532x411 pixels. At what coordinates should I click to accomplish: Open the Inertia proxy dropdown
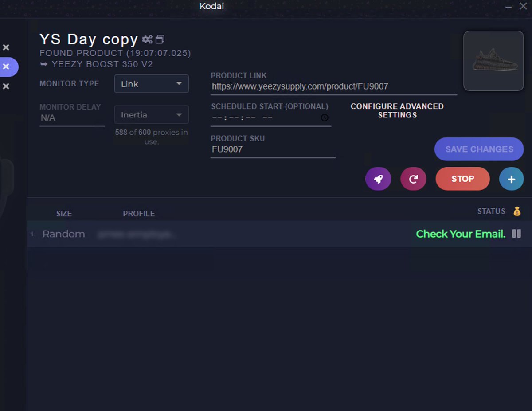tap(152, 115)
